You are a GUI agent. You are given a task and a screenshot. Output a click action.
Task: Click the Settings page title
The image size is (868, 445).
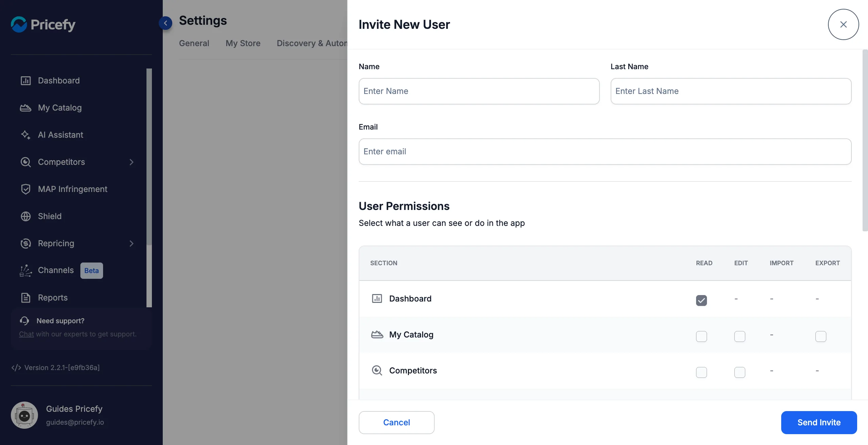203,21
